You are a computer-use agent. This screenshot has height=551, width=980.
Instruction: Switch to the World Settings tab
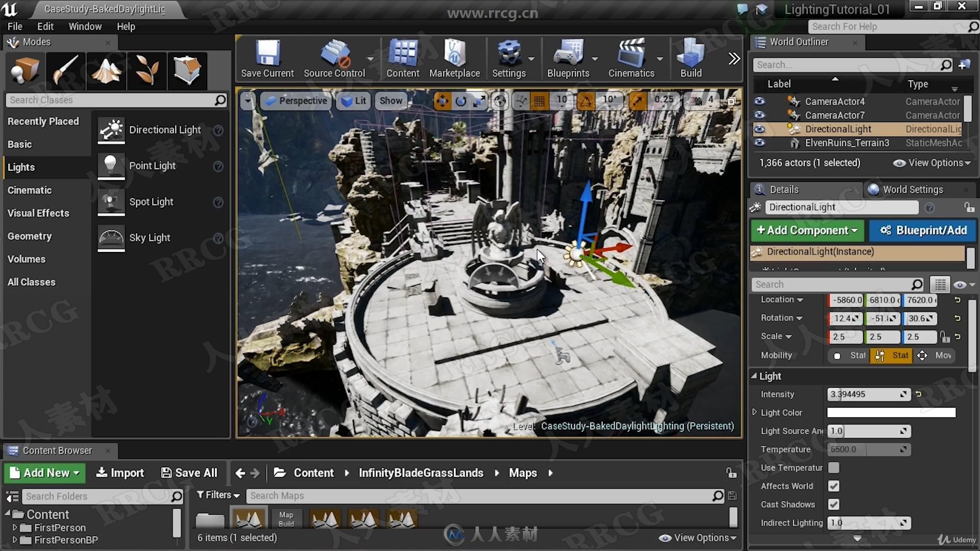coord(913,189)
